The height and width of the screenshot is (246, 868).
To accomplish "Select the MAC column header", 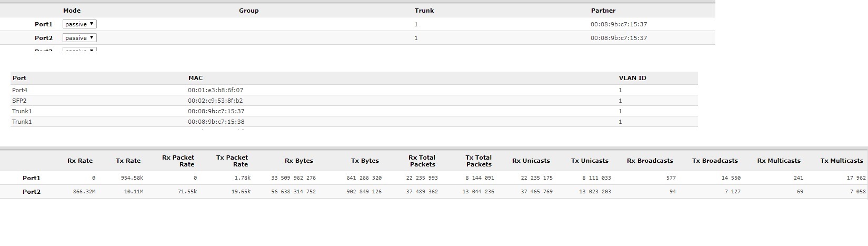I will (x=195, y=78).
